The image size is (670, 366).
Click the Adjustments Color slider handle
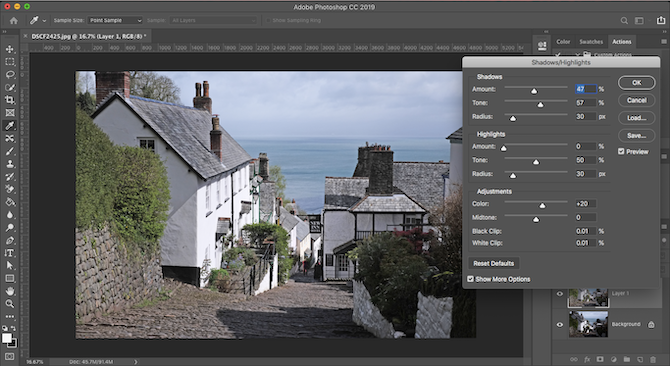tap(542, 205)
